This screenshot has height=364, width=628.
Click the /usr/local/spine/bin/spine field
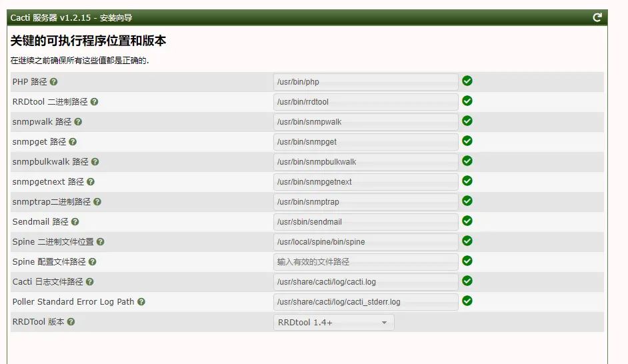pos(365,242)
